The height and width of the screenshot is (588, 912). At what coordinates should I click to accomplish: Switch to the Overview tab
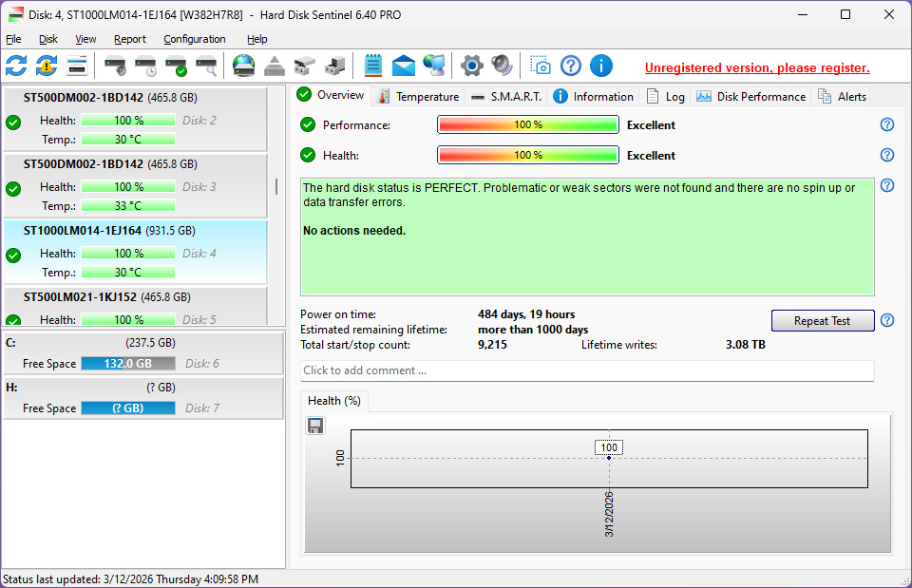tap(331, 95)
